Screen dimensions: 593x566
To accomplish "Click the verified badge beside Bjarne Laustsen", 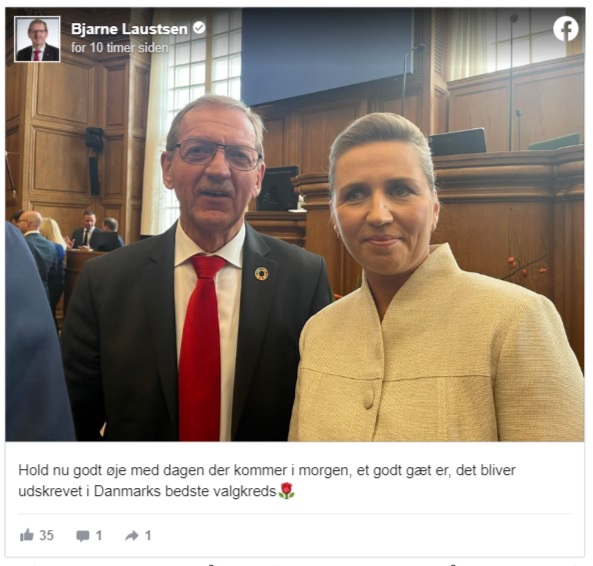I will 199,28.
